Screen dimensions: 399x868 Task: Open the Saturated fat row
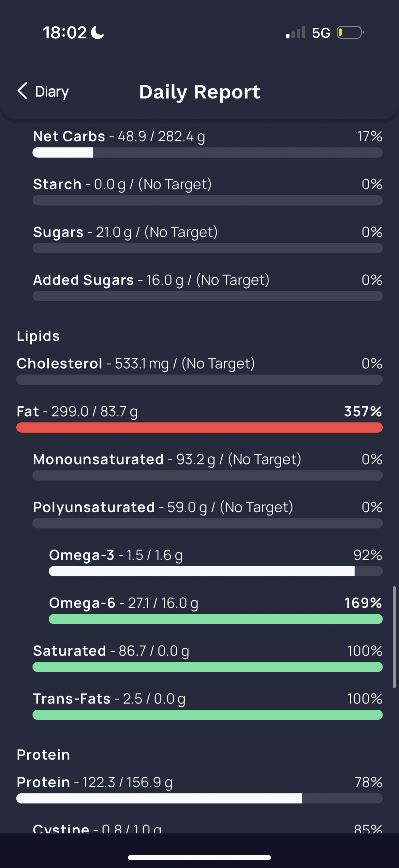click(207, 657)
